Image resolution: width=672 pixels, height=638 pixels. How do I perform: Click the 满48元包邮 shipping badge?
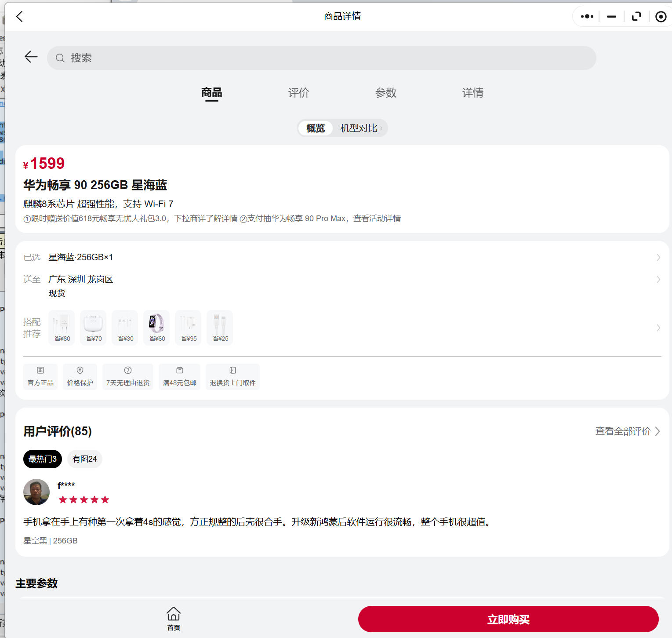coord(179,376)
